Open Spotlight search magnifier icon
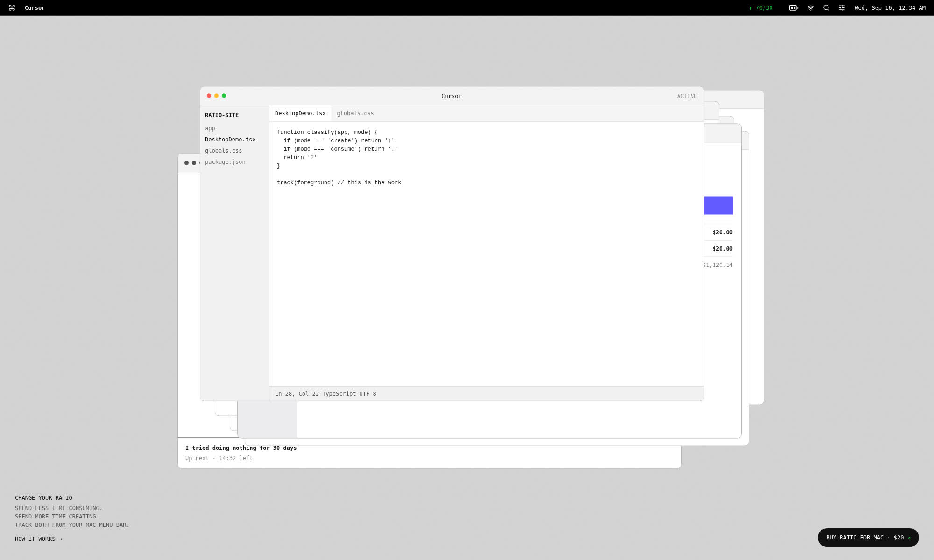Screen dimensions: 934x560 826,8
